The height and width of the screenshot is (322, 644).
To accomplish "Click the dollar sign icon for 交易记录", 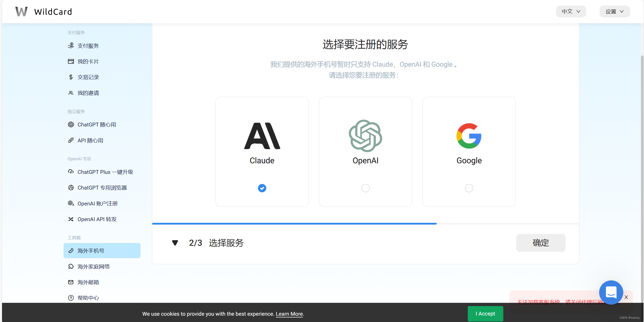I will tap(71, 77).
